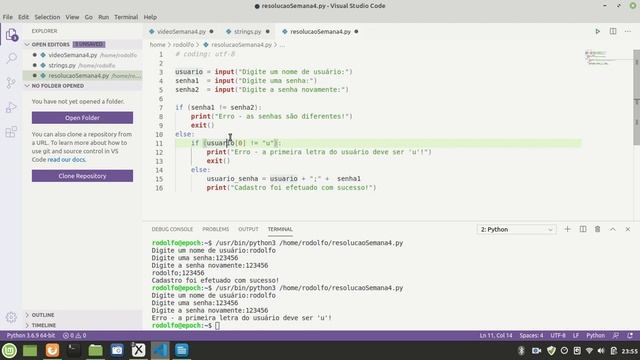This screenshot has width=640, height=360.
Task: Launch Firefox from the taskbar
Action: [52, 350]
